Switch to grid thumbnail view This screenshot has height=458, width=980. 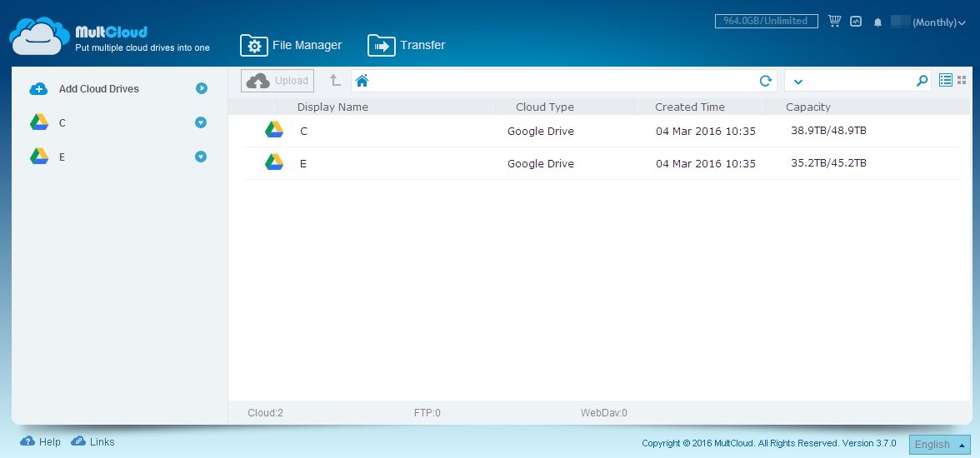tap(962, 80)
